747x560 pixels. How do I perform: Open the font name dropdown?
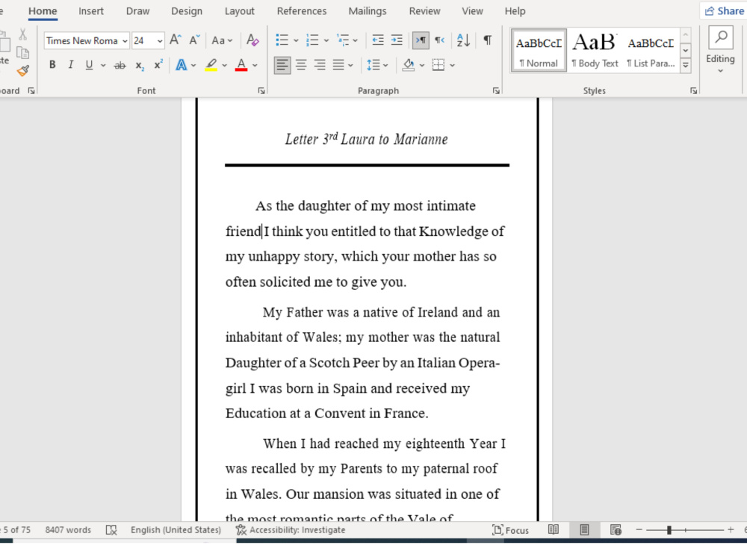pos(125,41)
